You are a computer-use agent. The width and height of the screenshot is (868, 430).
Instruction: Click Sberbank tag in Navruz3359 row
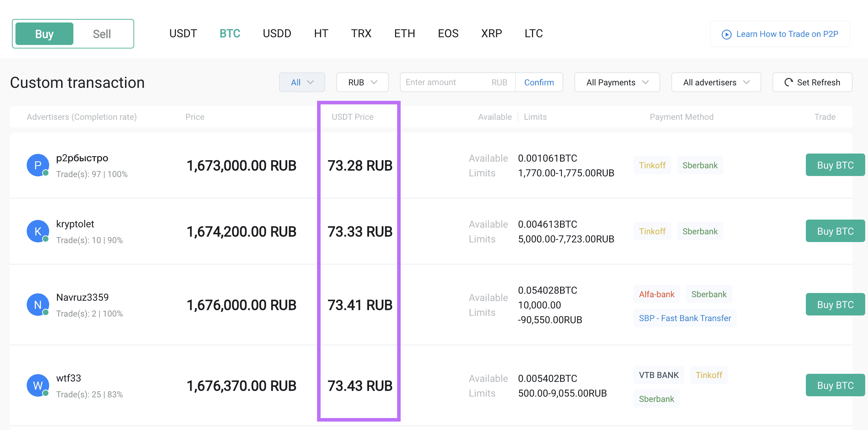coord(709,294)
